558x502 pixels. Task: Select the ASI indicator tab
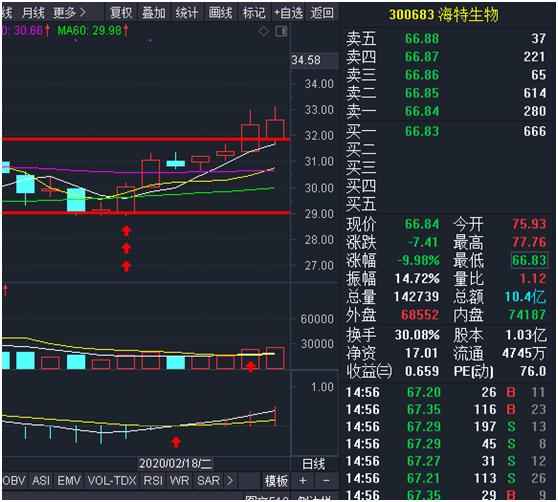(41, 481)
